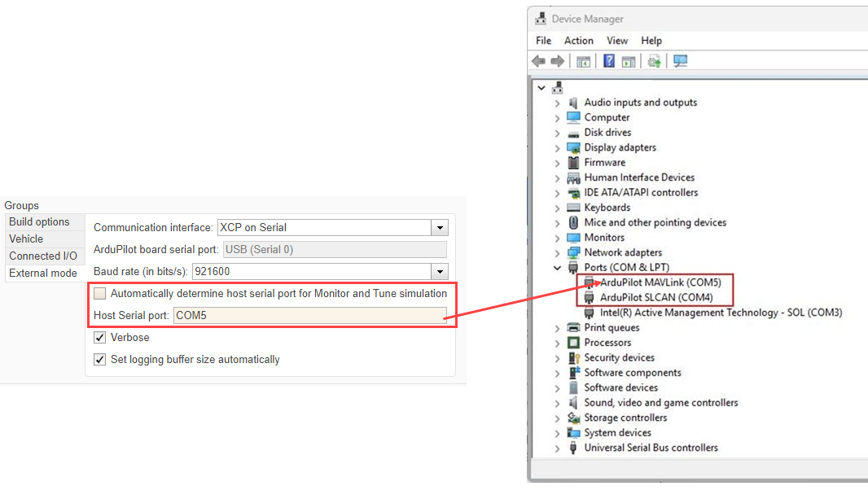
Task: Enable automatic host serial port detection checkbox
Action: (100, 293)
